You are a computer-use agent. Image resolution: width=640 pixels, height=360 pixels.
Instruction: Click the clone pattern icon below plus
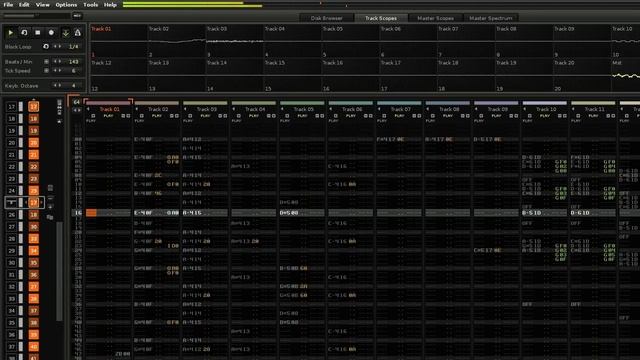(x=50, y=217)
